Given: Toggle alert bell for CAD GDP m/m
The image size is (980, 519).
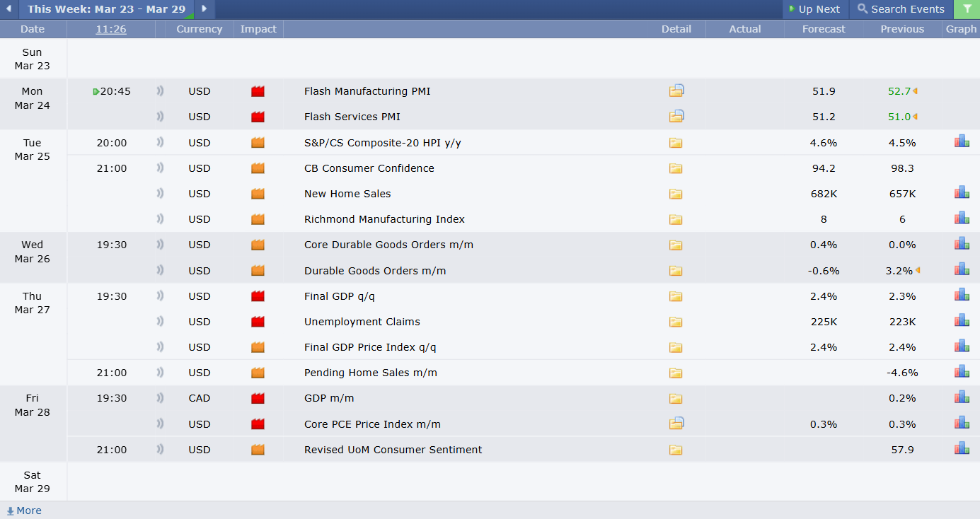Looking at the screenshot, I should click(x=160, y=397).
